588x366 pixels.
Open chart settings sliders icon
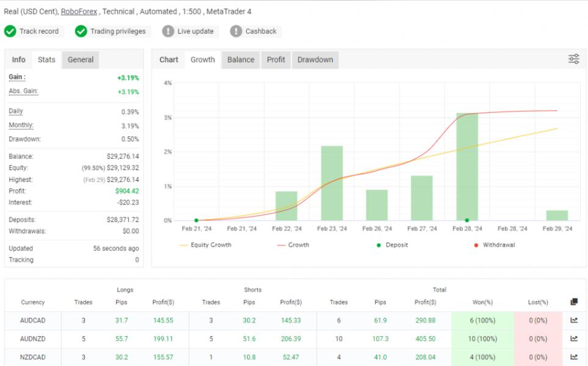[x=573, y=59]
